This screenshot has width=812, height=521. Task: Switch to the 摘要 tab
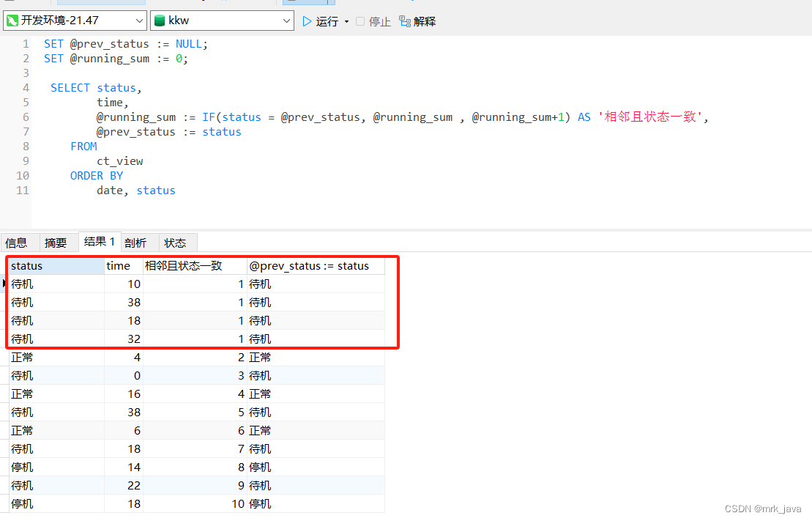point(56,243)
